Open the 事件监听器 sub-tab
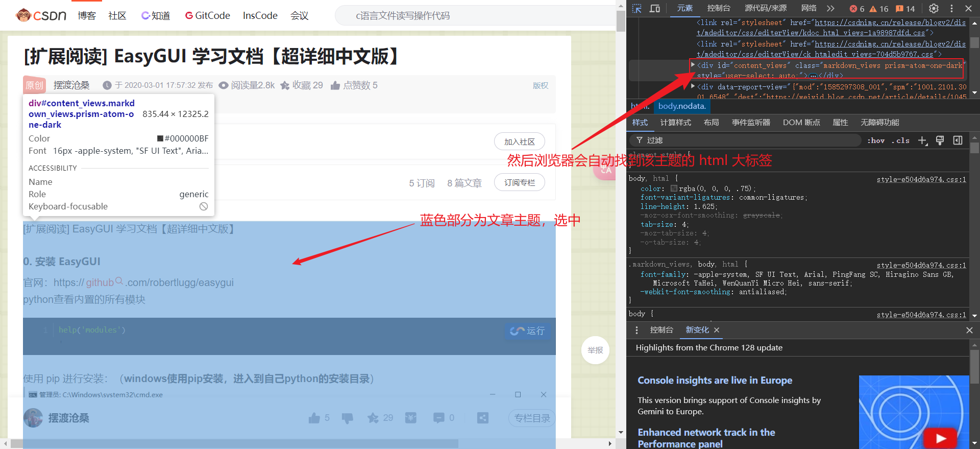This screenshot has width=980, height=449. point(751,123)
